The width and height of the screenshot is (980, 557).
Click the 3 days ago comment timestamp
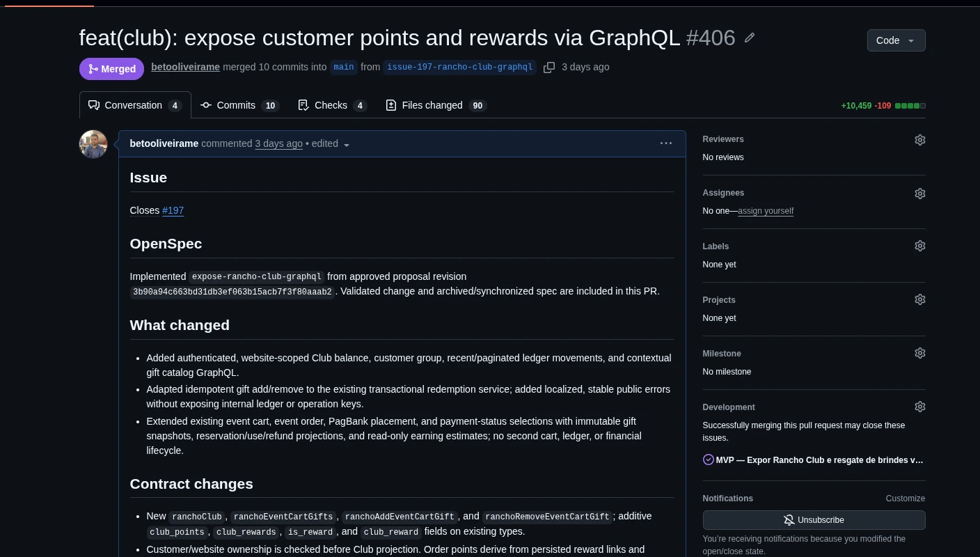coord(278,143)
